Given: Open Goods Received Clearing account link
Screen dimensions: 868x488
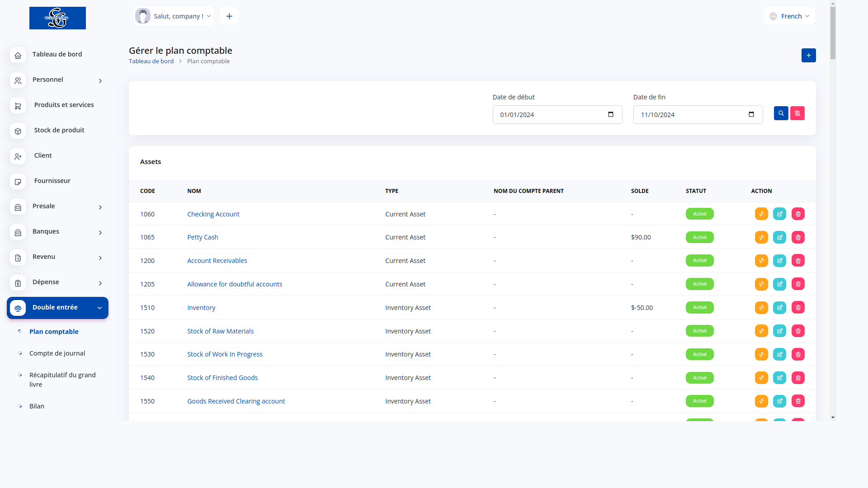Looking at the screenshot, I should pyautogui.click(x=236, y=401).
